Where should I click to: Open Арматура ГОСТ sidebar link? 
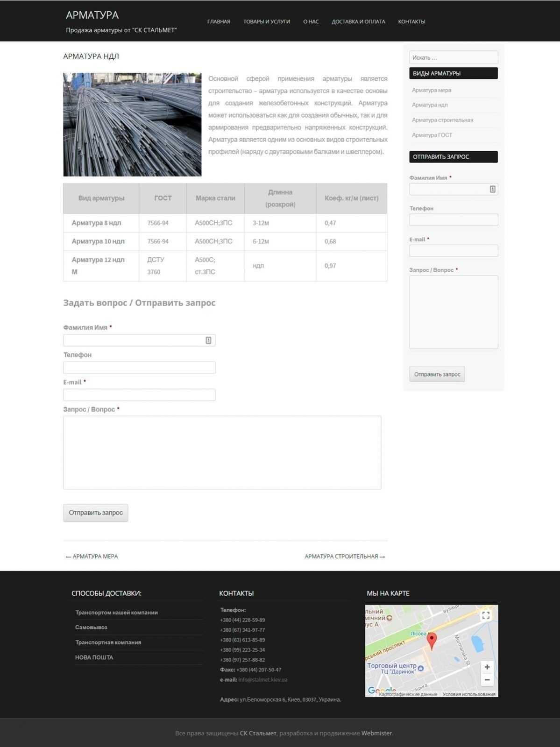coord(432,135)
